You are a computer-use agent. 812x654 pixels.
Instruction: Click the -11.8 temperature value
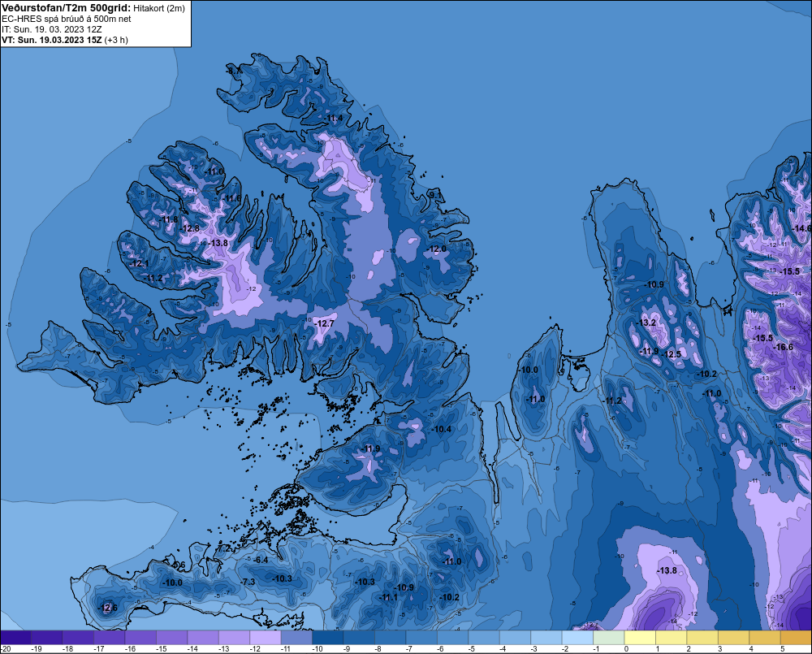(170, 219)
